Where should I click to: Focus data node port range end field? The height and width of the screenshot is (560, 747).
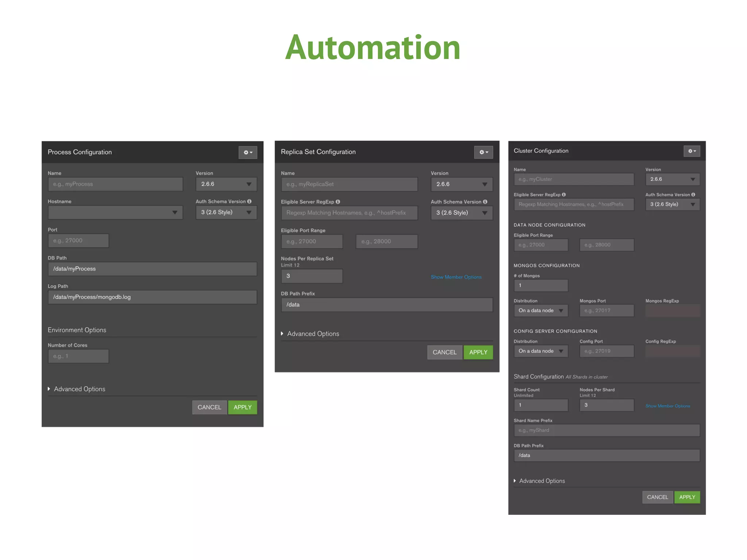click(607, 245)
